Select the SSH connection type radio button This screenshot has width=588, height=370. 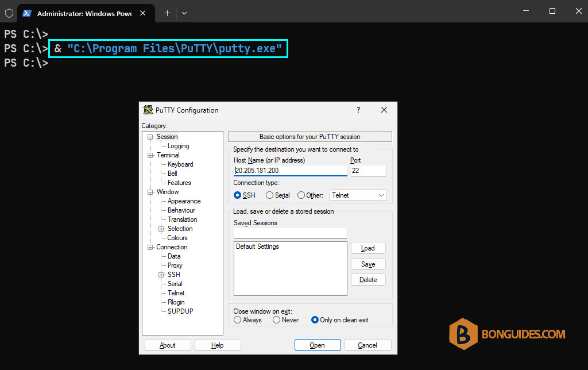pyautogui.click(x=237, y=195)
